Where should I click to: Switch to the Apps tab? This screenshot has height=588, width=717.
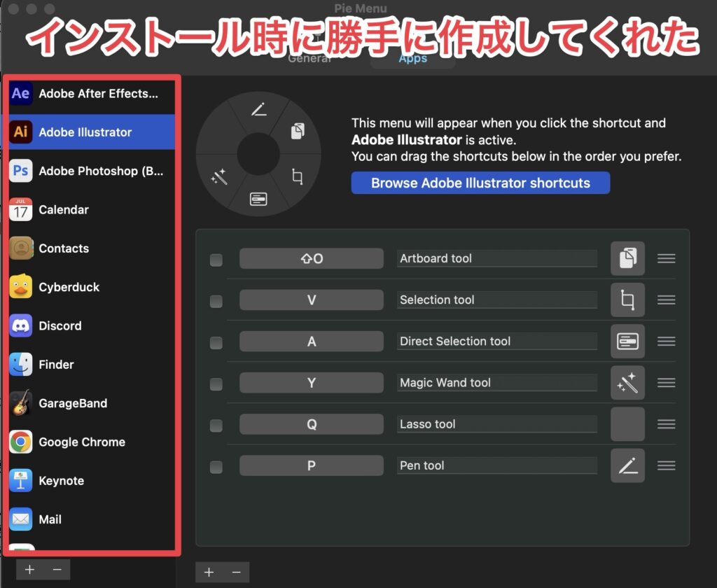(413, 59)
